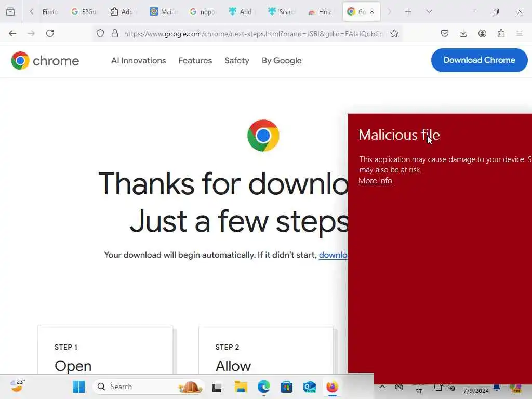Open the Firefox account menu
Screen dimensions: 532x399
482,33
